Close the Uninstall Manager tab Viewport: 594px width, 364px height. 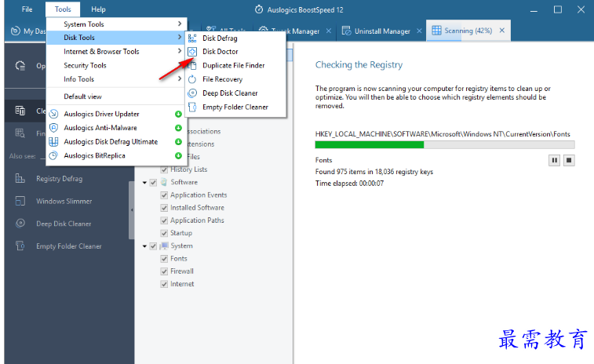(419, 31)
